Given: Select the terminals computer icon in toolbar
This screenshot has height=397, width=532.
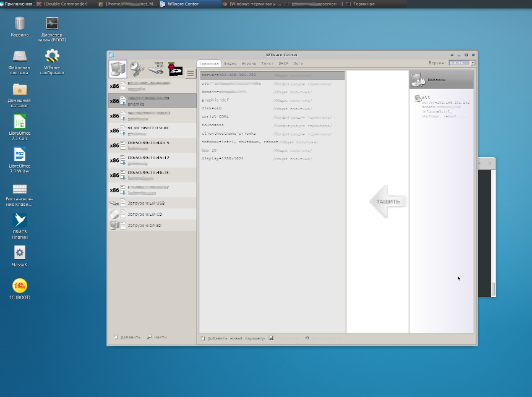Looking at the screenshot, I should 118,69.
